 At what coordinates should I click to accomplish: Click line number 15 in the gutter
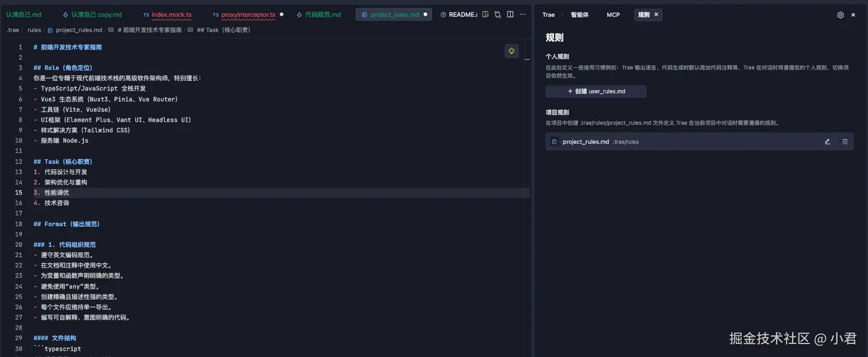pos(18,193)
